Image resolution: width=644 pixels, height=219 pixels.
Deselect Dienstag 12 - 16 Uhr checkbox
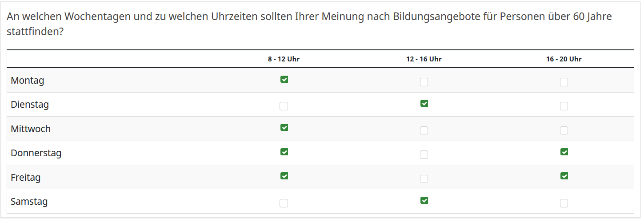click(x=424, y=103)
